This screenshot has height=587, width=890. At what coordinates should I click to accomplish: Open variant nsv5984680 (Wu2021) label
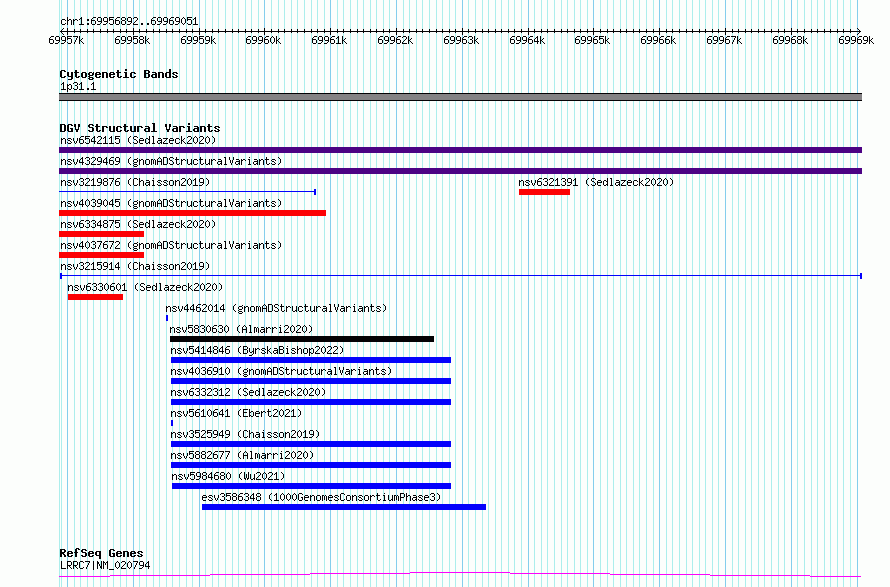tap(229, 476)
